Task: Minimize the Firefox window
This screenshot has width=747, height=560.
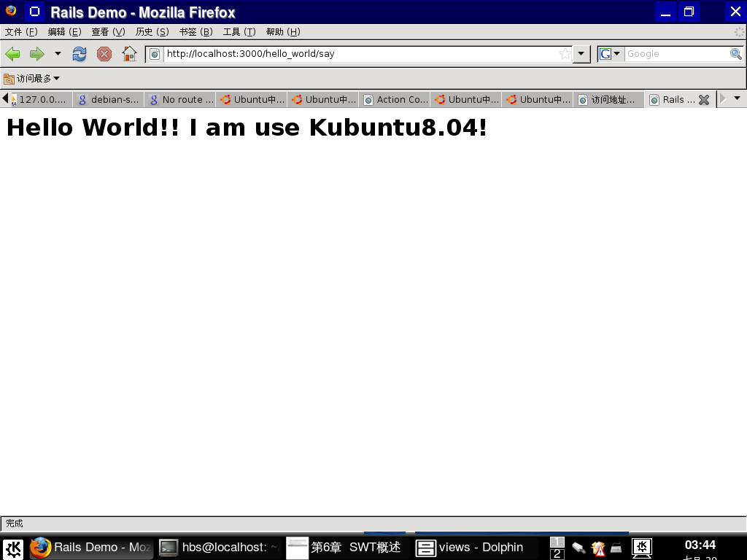Action: 665,12
